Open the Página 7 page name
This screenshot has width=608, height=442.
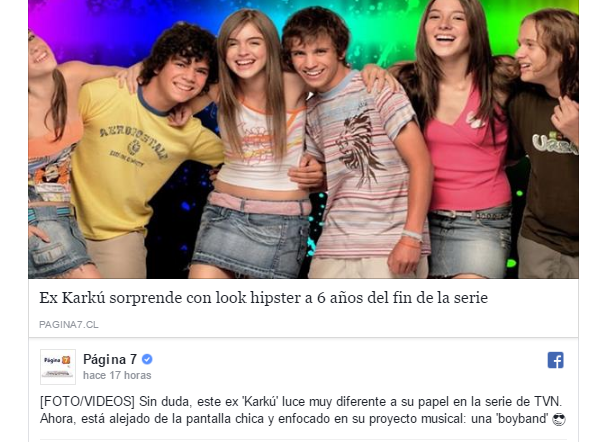click(x=110, y=359)
